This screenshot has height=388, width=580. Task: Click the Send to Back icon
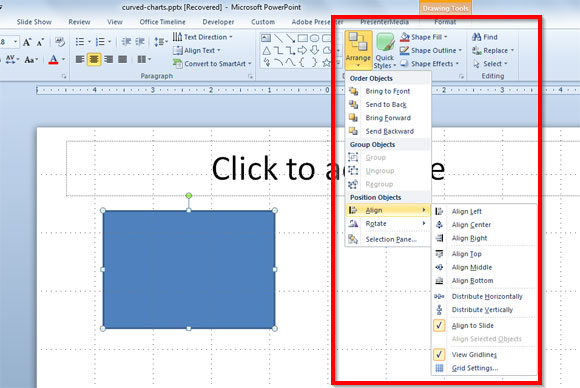[x=353, y=104]
